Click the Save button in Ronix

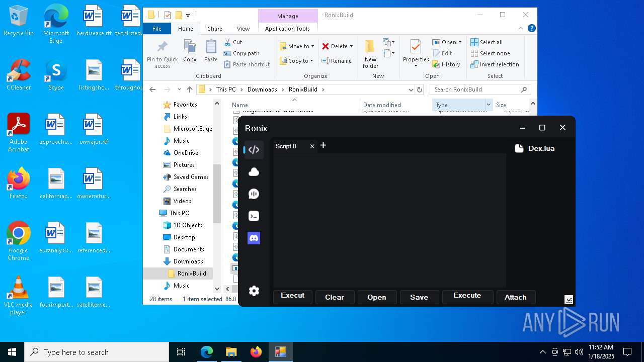coord(419,297)
